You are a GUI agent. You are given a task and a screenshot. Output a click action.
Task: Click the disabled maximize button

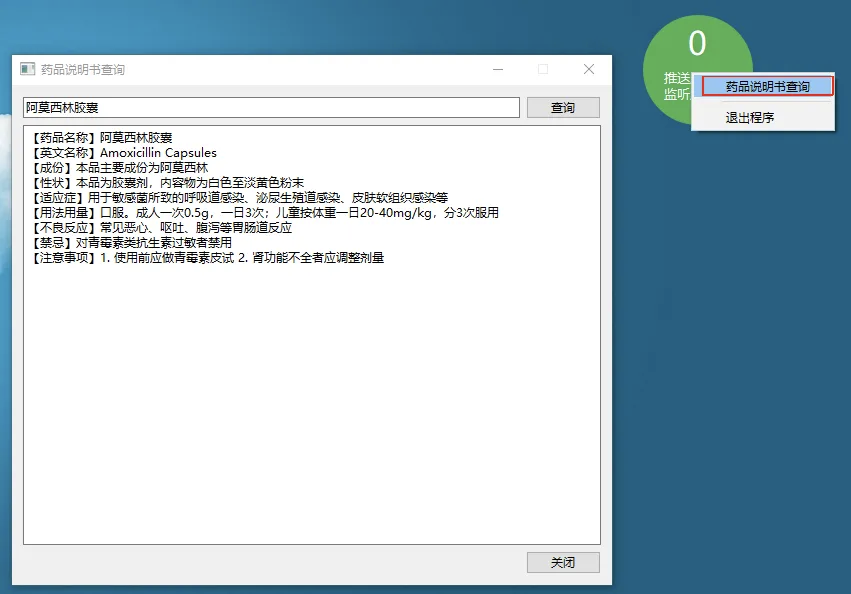[x=543, y=69]
